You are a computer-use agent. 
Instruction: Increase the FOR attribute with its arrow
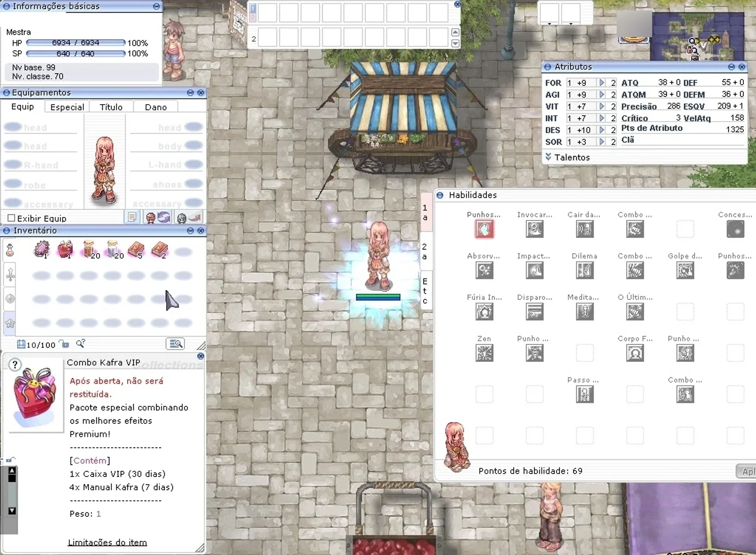pyautogui.click(x=601, y=83)
